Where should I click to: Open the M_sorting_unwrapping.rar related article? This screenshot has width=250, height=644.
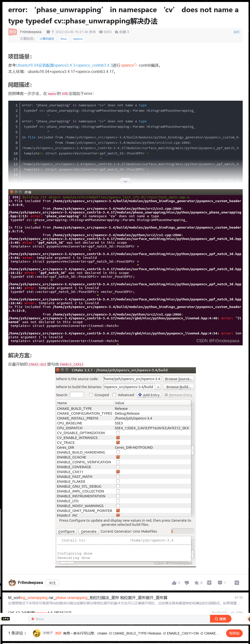(88, 598)
